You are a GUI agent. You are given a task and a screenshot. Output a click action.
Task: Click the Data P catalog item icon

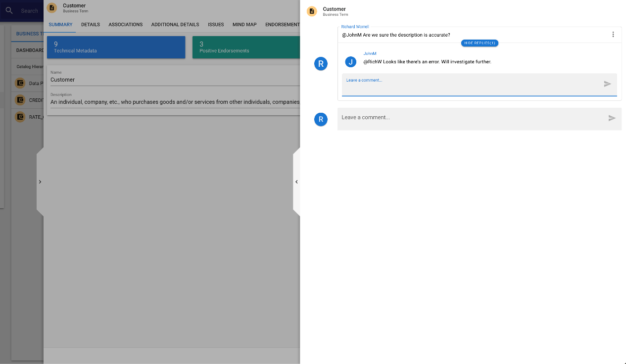[x=20, y=83]
